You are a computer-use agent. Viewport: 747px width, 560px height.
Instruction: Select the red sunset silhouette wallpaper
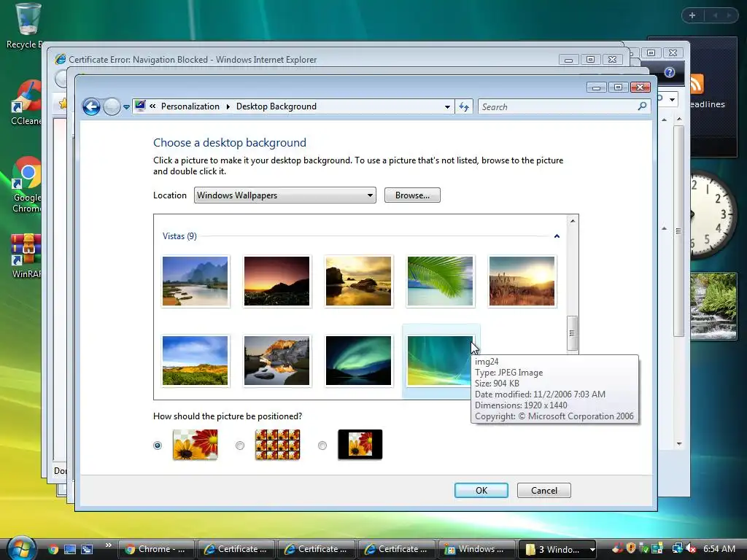[276, 281]
